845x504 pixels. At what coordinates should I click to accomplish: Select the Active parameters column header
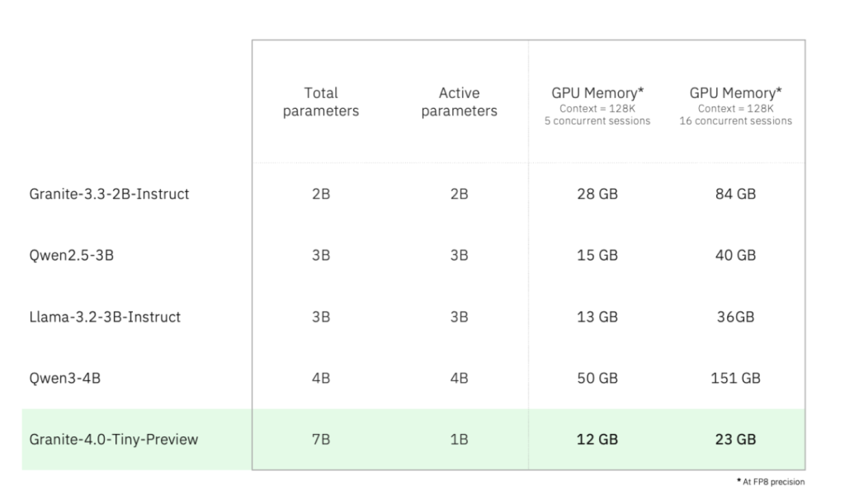(460, 101)
